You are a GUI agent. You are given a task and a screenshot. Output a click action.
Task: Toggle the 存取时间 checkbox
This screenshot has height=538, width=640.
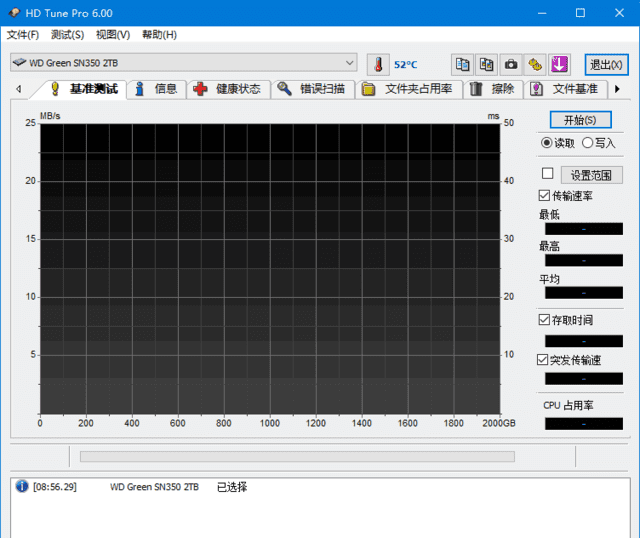point(544,320)
